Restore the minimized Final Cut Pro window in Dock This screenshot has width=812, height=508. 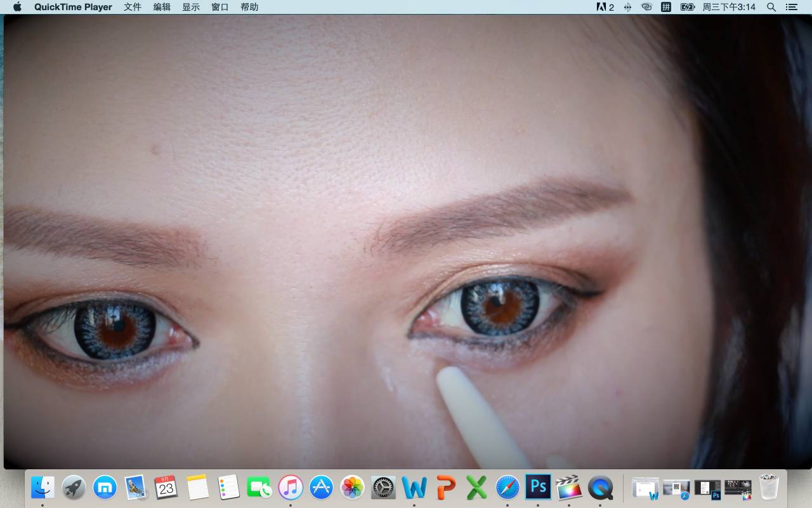(738, 488)
